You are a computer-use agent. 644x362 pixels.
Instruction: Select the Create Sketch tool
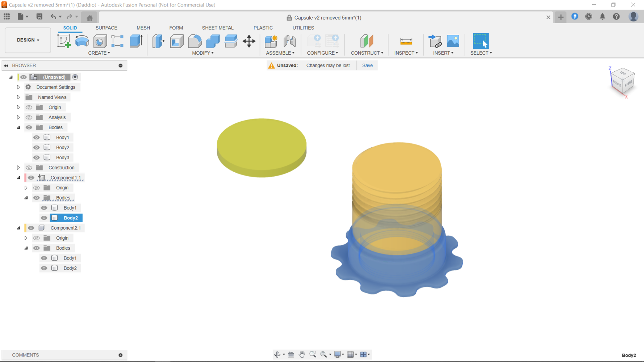point(64,41)
